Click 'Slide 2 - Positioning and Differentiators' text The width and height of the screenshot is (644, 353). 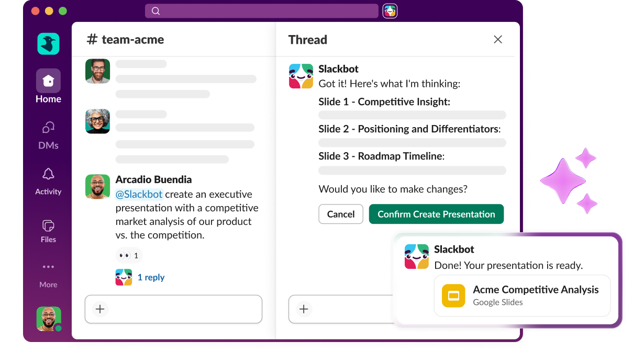(409, 129)
